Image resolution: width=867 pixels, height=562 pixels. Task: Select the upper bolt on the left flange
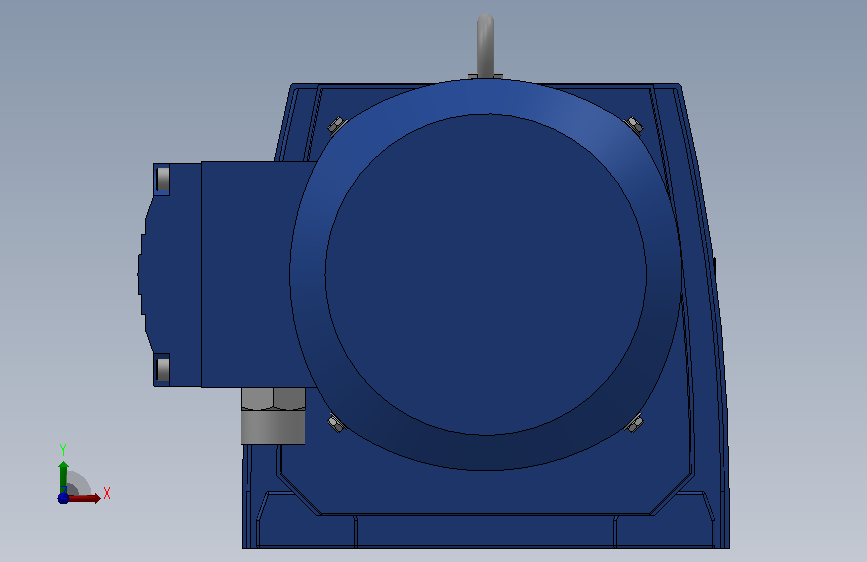163,179
